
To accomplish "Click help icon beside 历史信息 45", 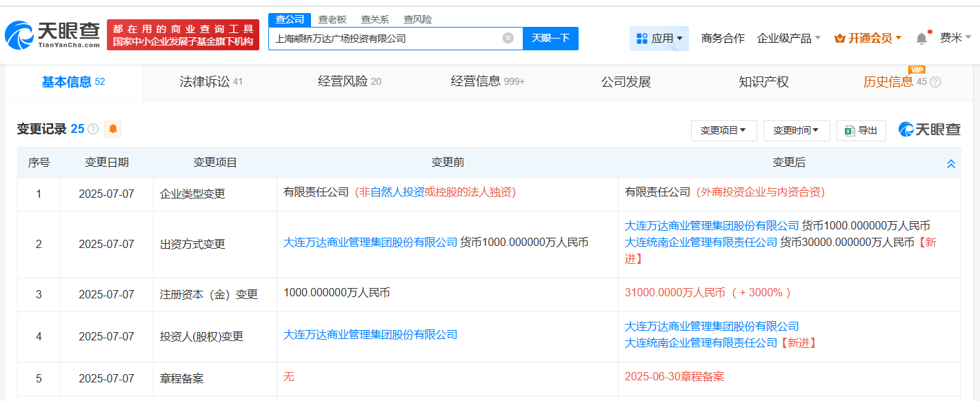I will coord(935,82).
